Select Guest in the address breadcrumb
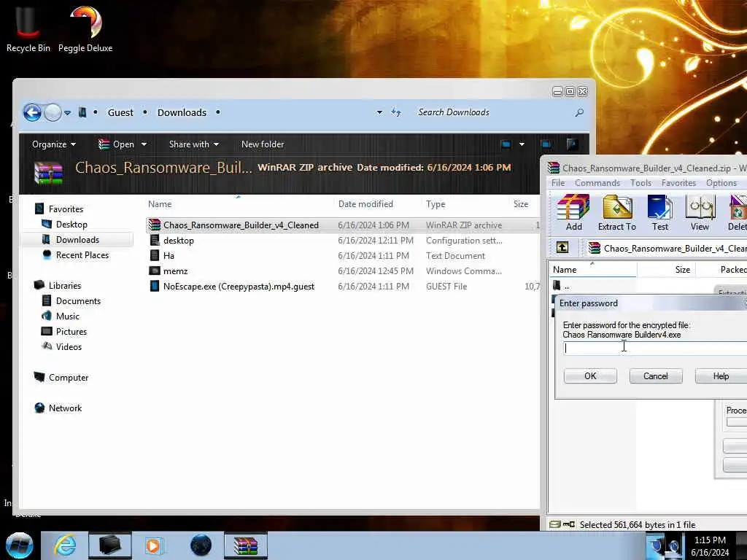The image size is (747, 560). tap(120, 113)
